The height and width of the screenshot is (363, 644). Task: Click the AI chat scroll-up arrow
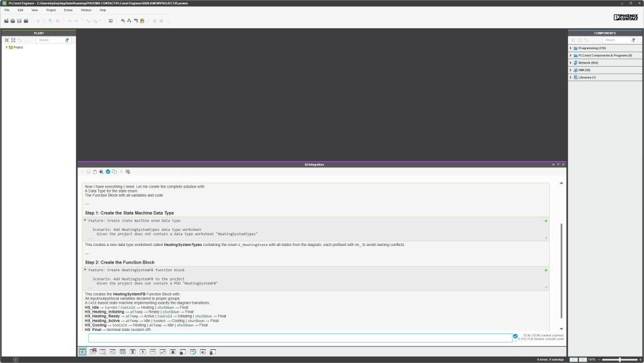(561, 183)
